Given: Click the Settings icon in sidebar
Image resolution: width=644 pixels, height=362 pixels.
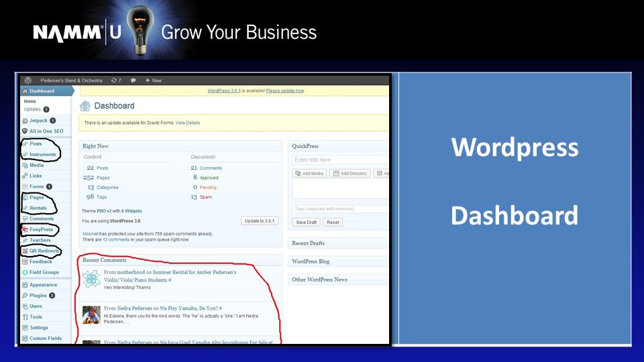Looking at the screenshot, I should pyautogui.click(x=25, y=328).
